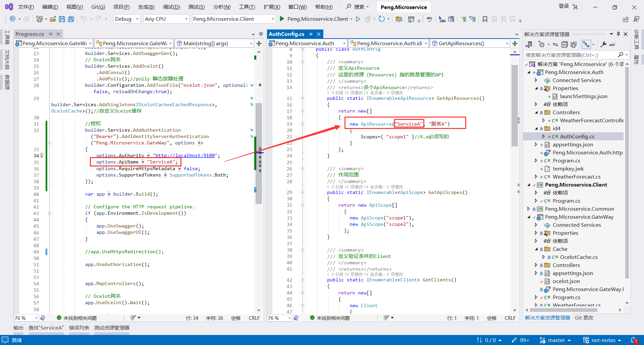Collapse all nodes in Solution Explorer toolbar

[565, 45]
